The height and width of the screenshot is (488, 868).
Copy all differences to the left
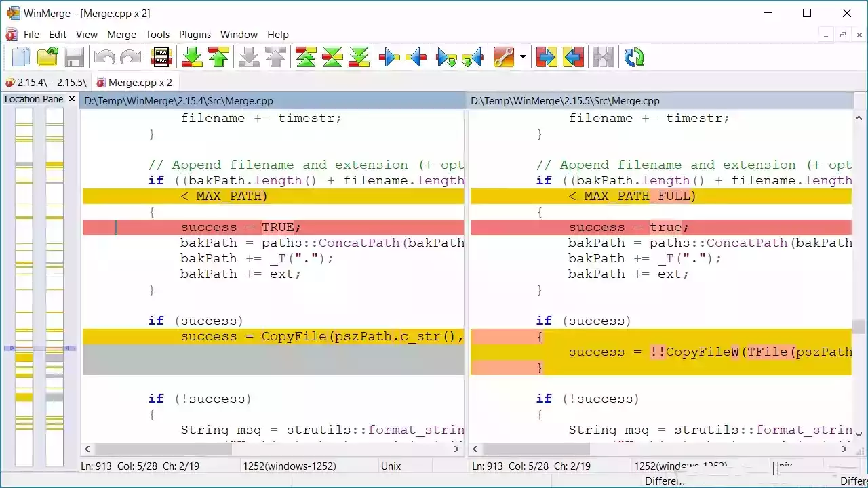point(573,57)
